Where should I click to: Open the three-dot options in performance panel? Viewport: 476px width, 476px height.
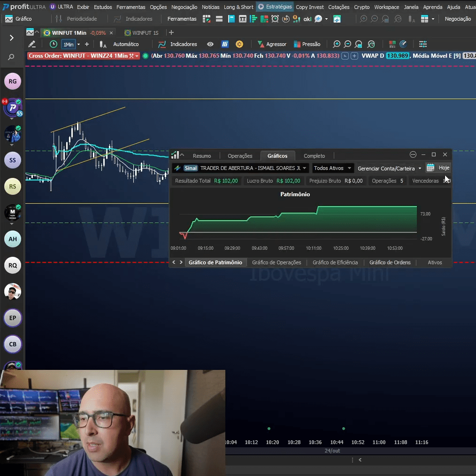[x=413, y=154]
